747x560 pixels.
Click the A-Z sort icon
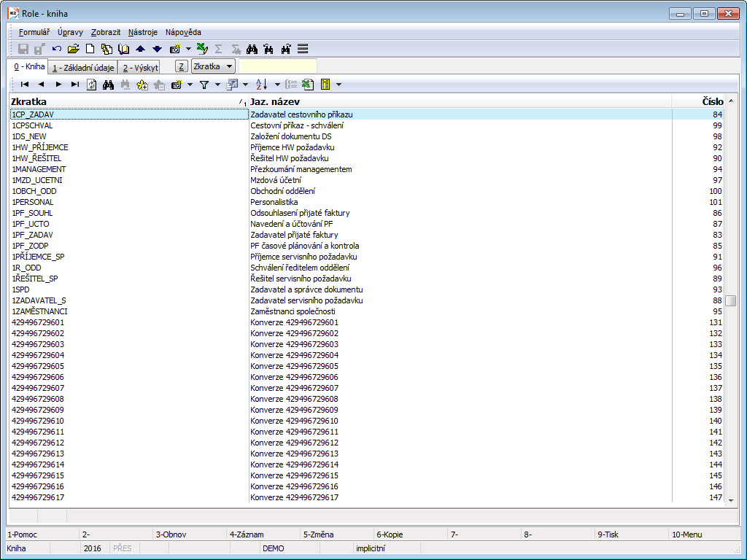tap(262, 85)
